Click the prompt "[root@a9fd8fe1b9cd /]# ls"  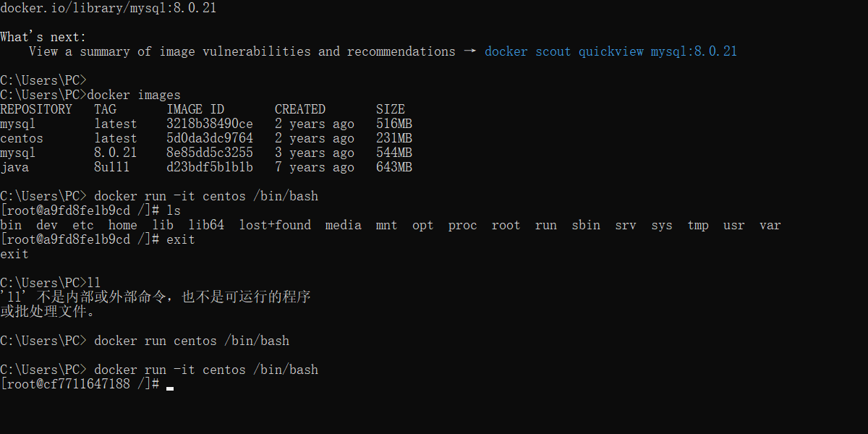pyautogui.click(x=90, y=210)
